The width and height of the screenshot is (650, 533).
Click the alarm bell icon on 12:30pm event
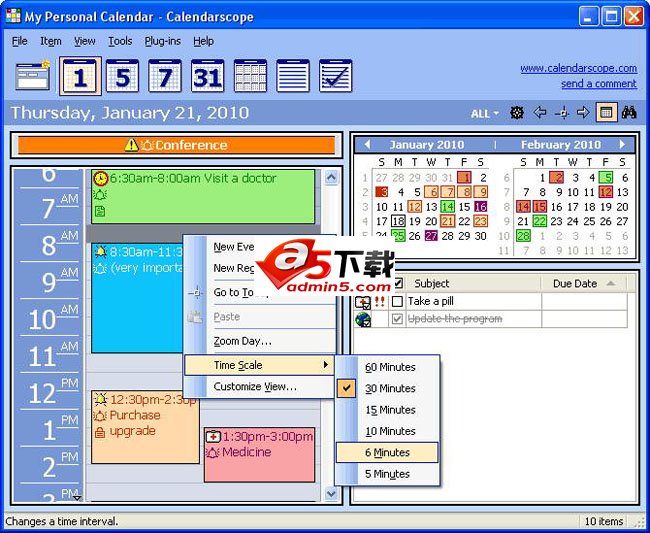(100, 399)
